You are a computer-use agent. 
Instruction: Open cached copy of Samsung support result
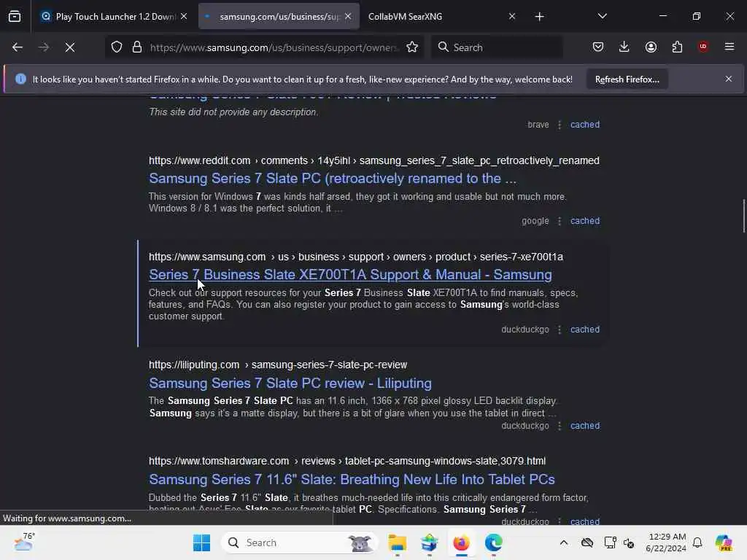click(585, 330)
